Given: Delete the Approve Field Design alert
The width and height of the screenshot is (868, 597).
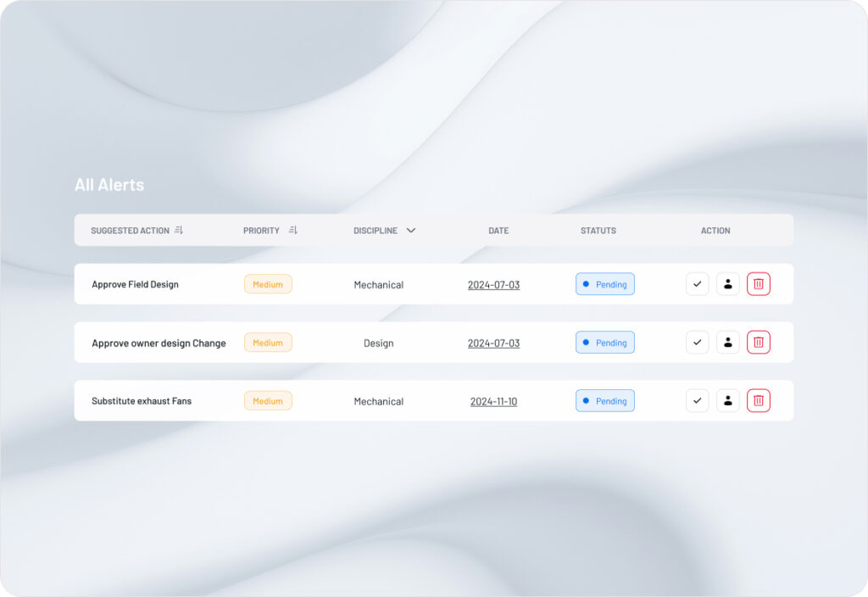Looking at the screenshot, I should coord(758,284).
